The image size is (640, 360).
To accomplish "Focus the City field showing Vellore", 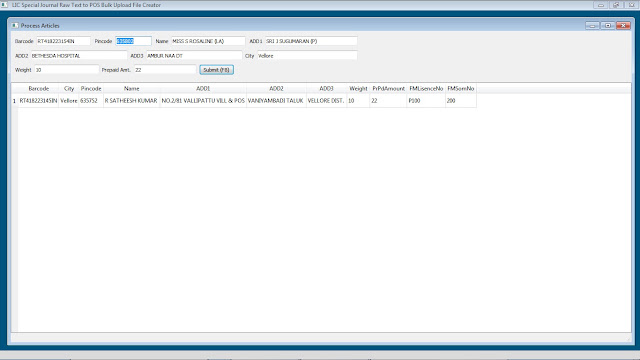I will coord(307,56).
